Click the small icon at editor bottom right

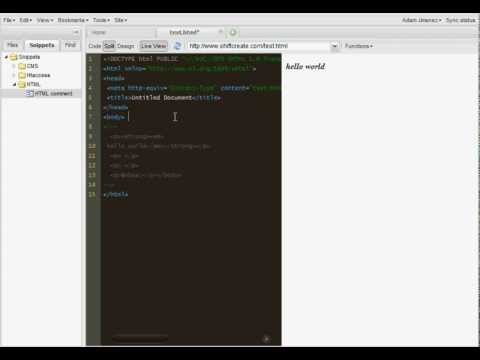[266, 339]
